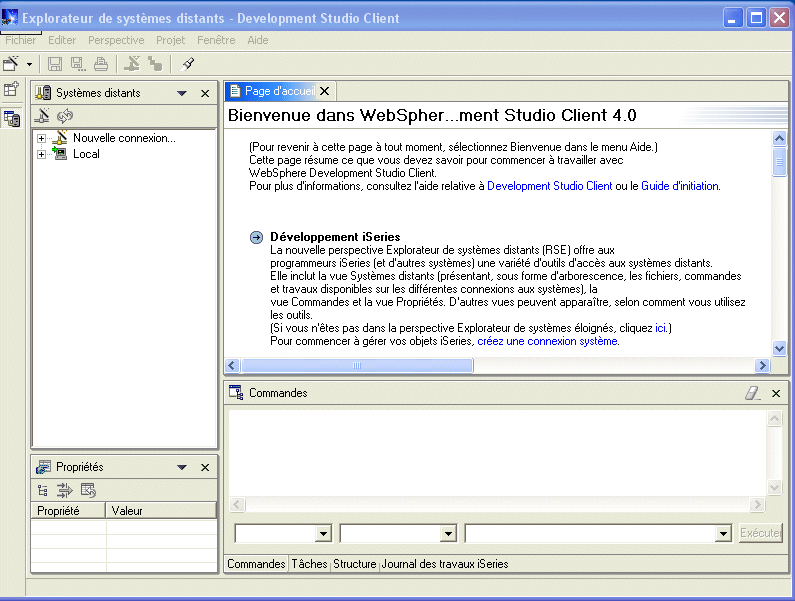
Task: Open the Fenêtre menu
Action: click(x=216, y=40)
